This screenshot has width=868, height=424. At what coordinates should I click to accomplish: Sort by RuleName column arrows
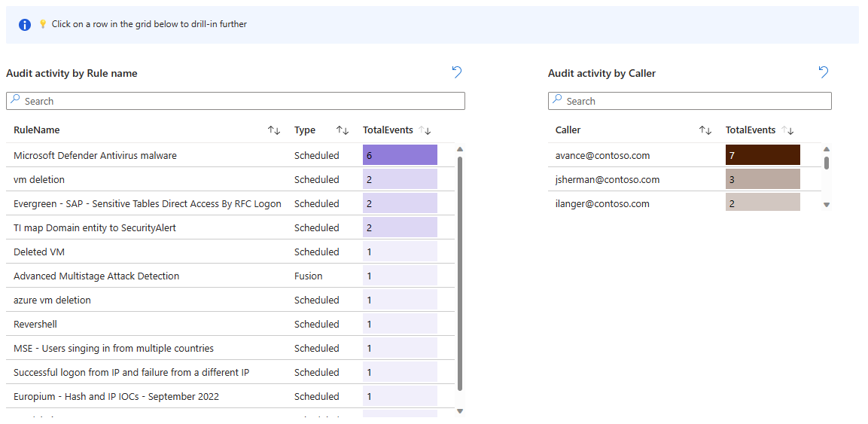(274, 130)
